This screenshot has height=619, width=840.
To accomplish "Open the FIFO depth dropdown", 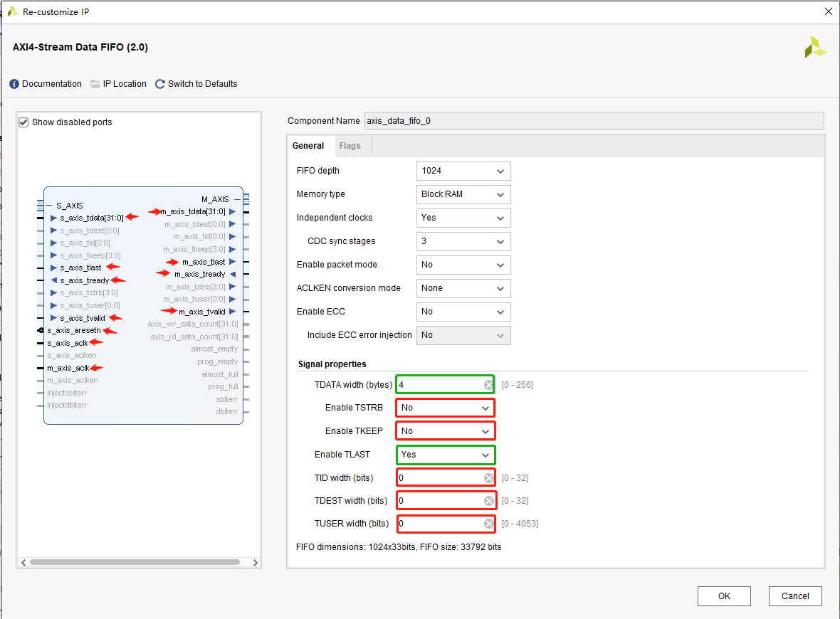I will (463, 171).
